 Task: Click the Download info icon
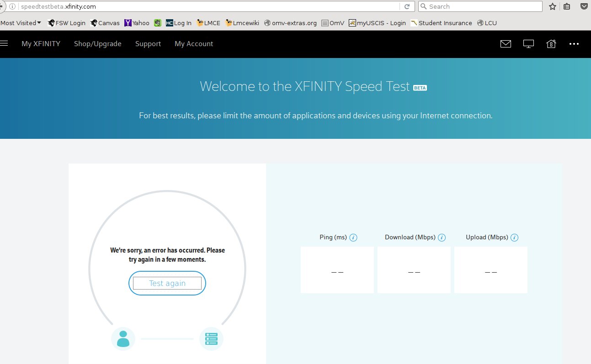(442, 237)
